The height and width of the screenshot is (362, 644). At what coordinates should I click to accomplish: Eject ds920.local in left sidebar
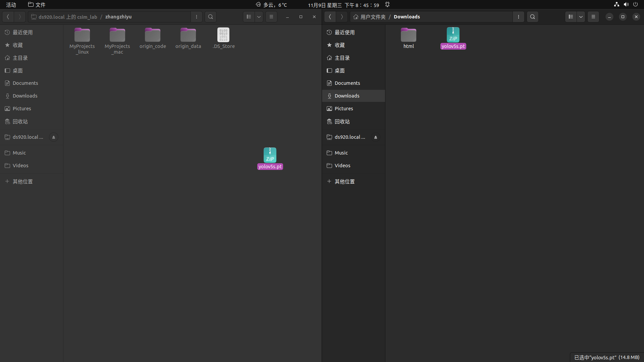[54, 137]
